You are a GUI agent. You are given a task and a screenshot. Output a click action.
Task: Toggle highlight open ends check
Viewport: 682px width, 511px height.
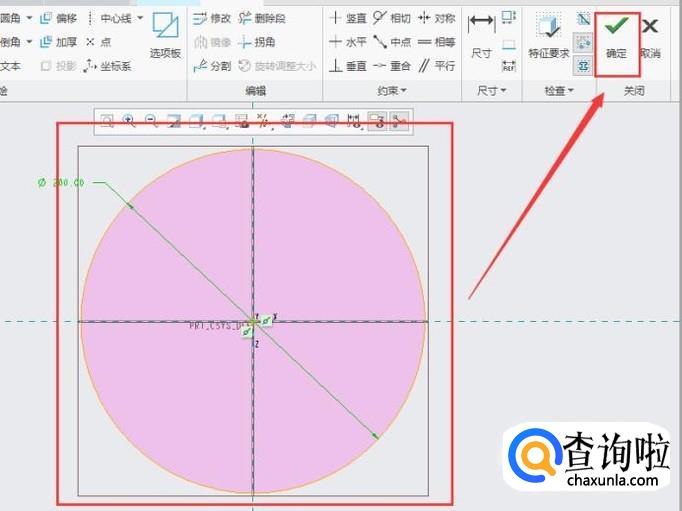(583, 43)
